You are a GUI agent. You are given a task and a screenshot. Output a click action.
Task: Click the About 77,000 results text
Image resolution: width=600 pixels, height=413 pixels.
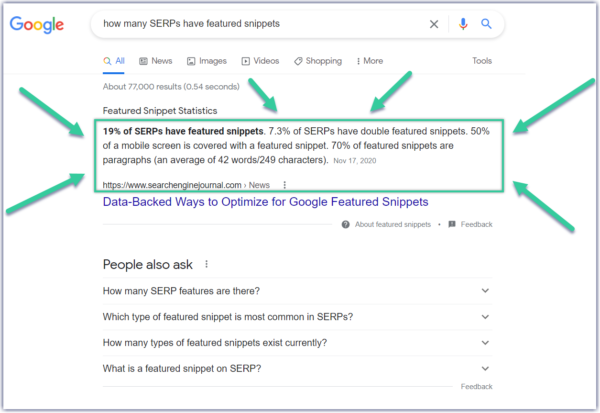point(171,87)
